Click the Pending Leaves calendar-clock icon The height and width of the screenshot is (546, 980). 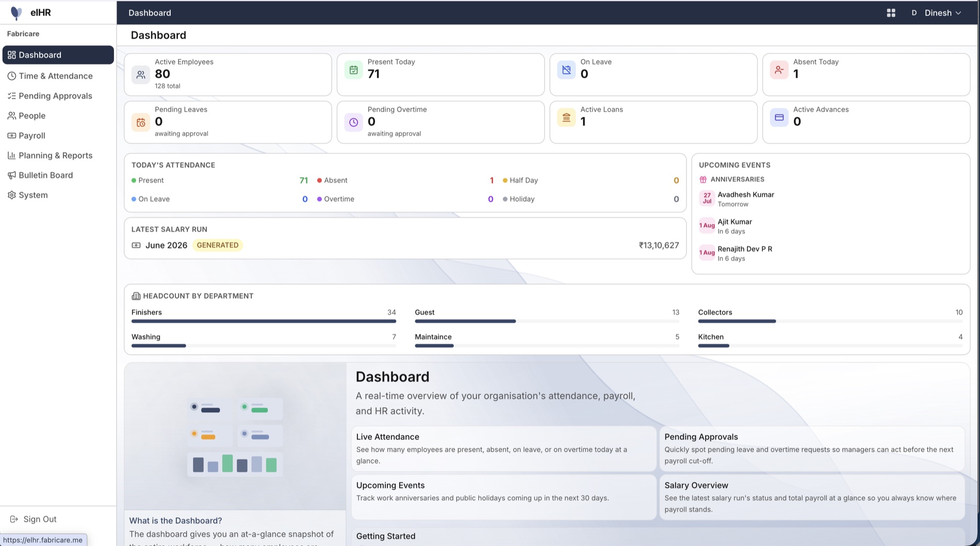(x=141, y=122)
